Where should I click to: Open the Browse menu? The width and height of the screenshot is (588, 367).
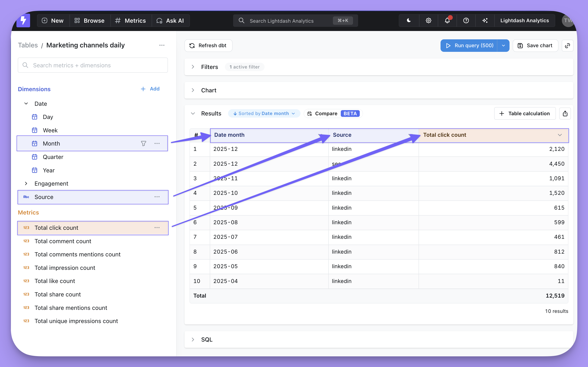[90, 21]
